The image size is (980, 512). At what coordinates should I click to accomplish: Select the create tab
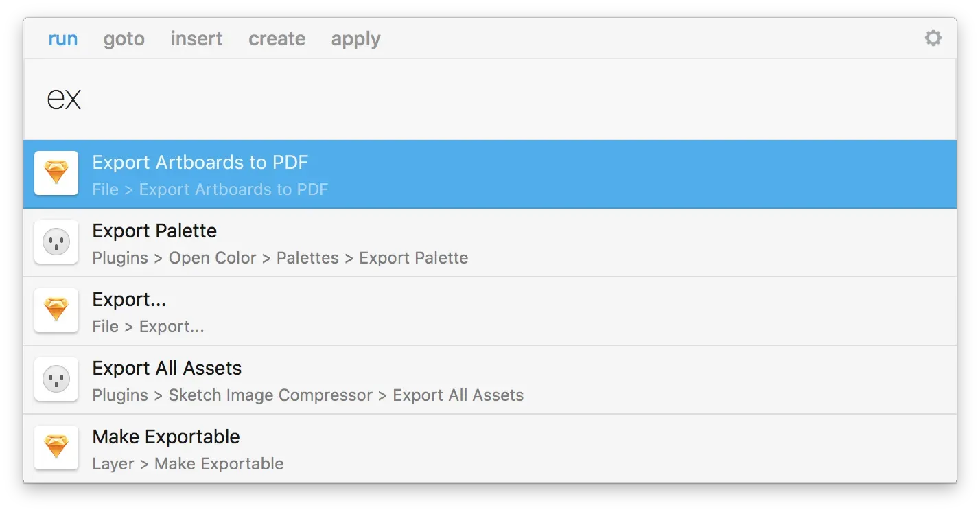(x=277, y=38)
